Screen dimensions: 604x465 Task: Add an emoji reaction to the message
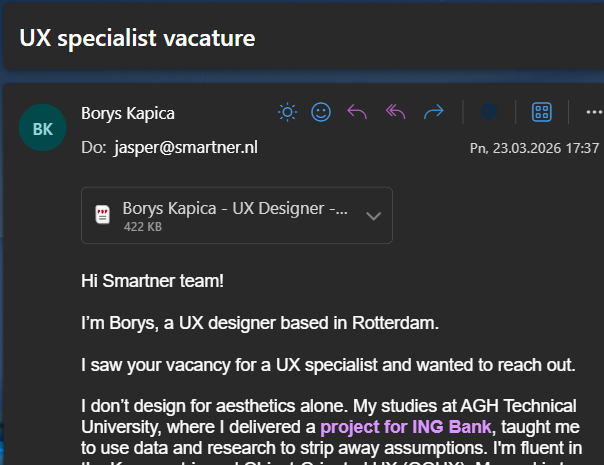pyautogui.click(x=321, y=112)
